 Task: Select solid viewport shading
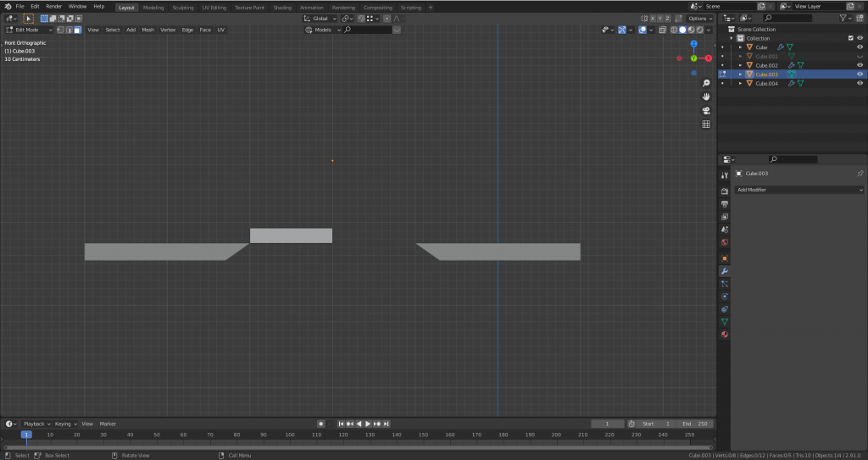682,30
